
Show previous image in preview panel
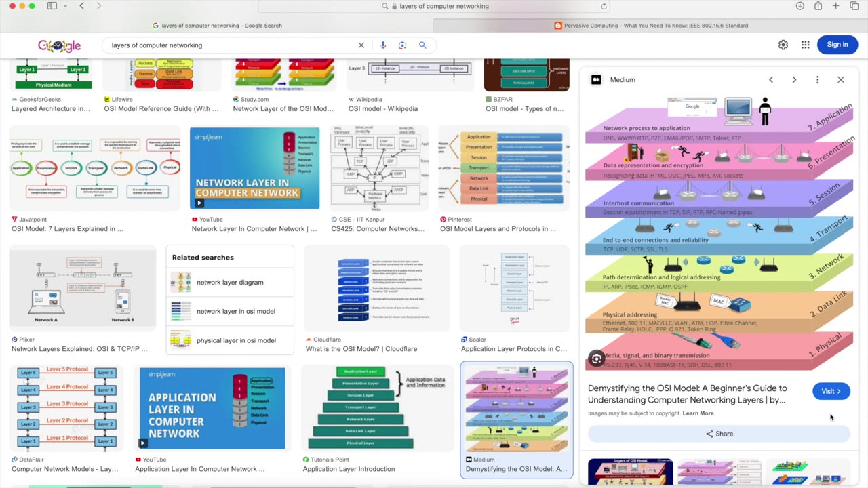tap(771, 79)
